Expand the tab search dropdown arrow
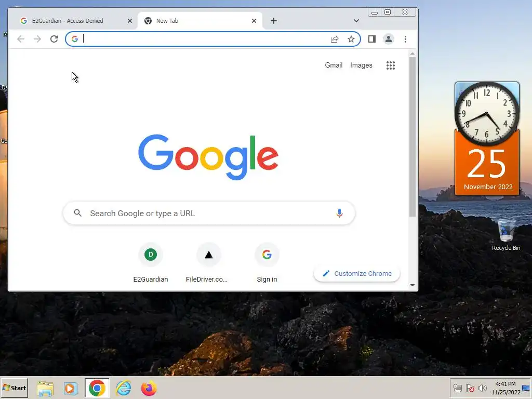Image resolution: width=532 pixels, height=399 pixels. [x=356, y=21]
